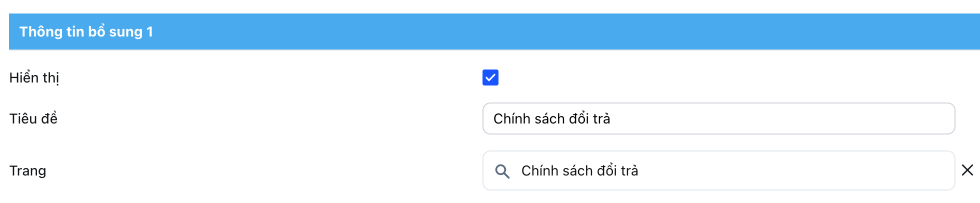Screen dimensions: 980x203
Task: Click the Hiển thị label
Action: [34, 78]
